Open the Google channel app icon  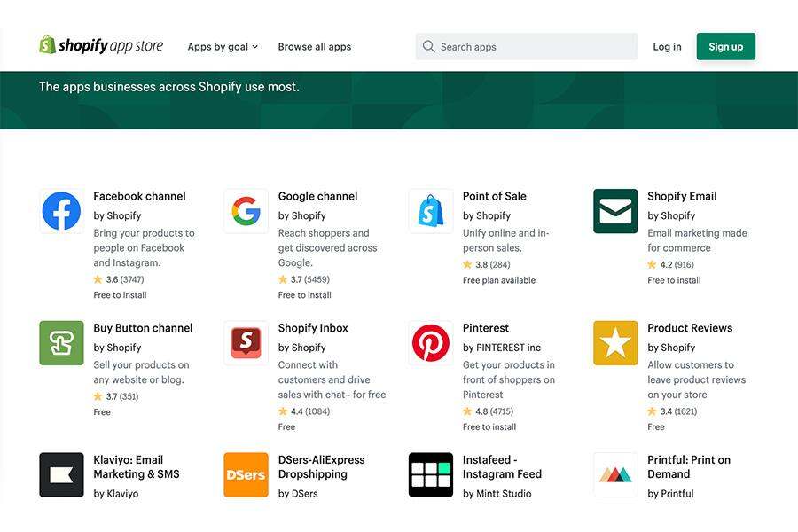[x=246, y=211]
